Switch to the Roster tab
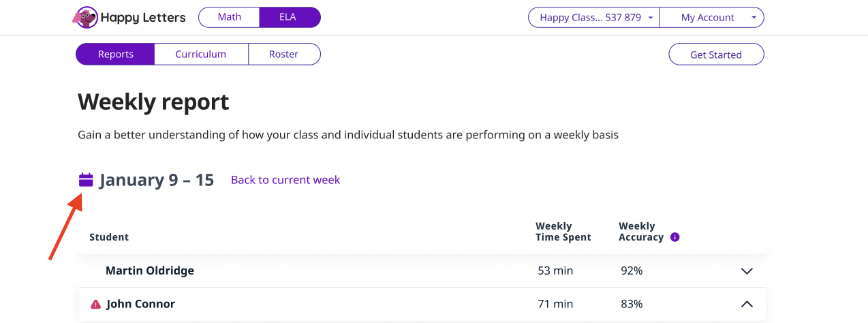 click(x=283, y=55)
